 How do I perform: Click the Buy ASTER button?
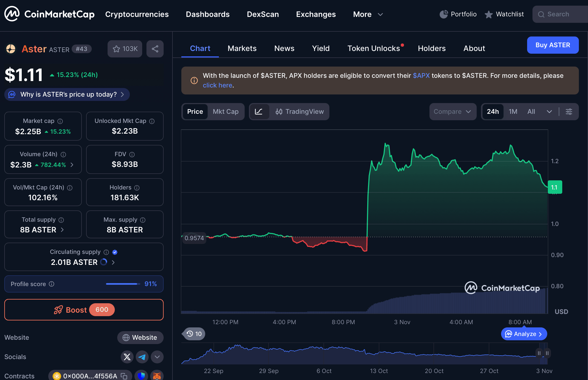coord(553,45)
